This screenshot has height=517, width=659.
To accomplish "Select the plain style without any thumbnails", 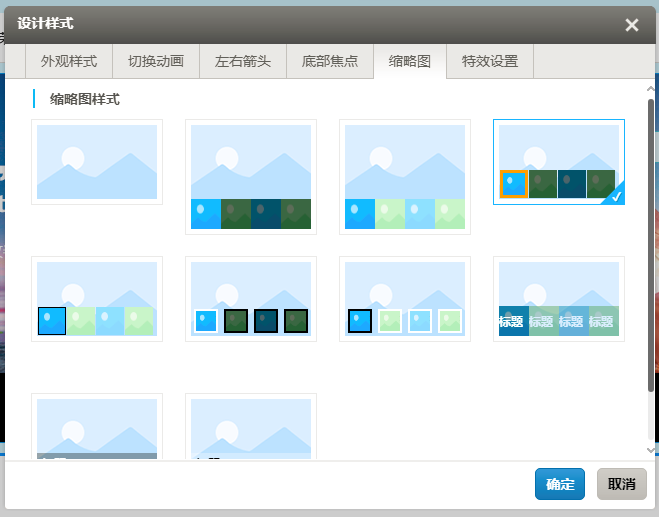I will pyautogui.click(x=97, y=162).
